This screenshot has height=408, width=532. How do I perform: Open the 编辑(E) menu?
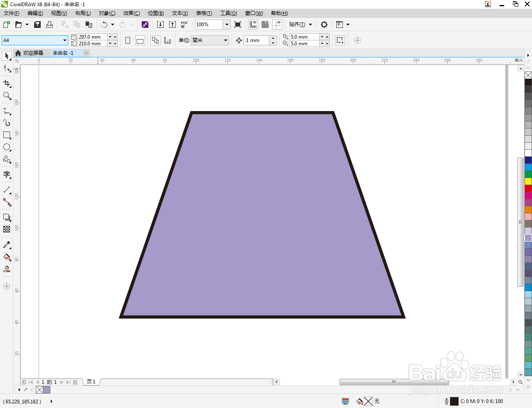(35, 13)
